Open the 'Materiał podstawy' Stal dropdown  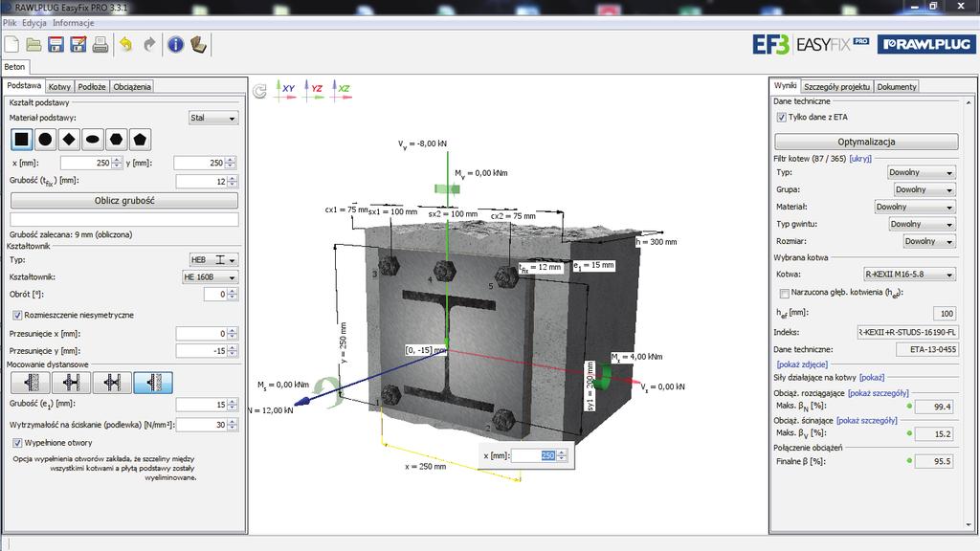(x=213, y=118)
